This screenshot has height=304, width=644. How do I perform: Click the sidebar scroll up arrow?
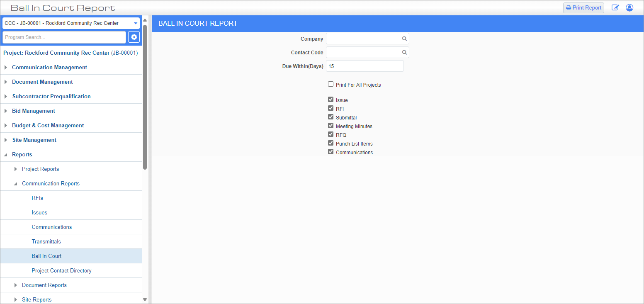[145, 20]
